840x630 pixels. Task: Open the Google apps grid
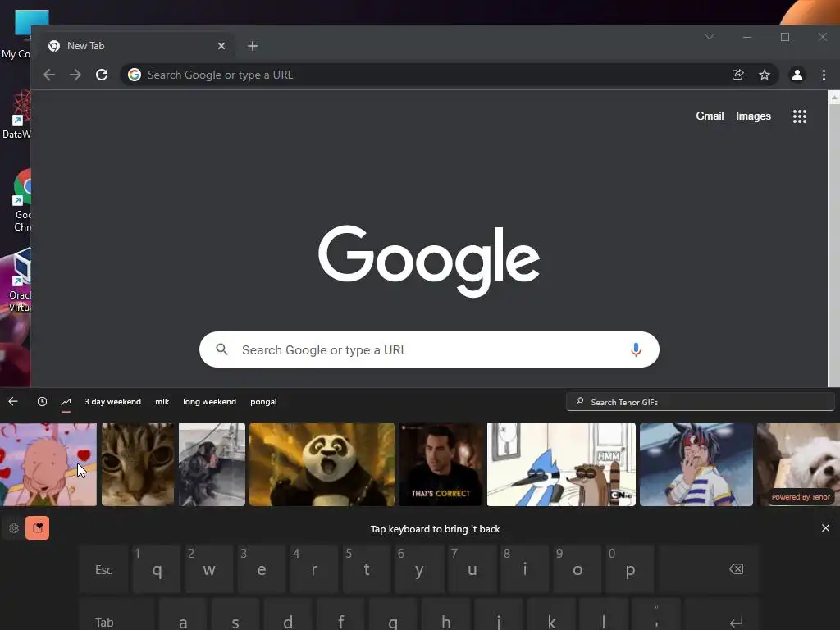click(799, 116)
